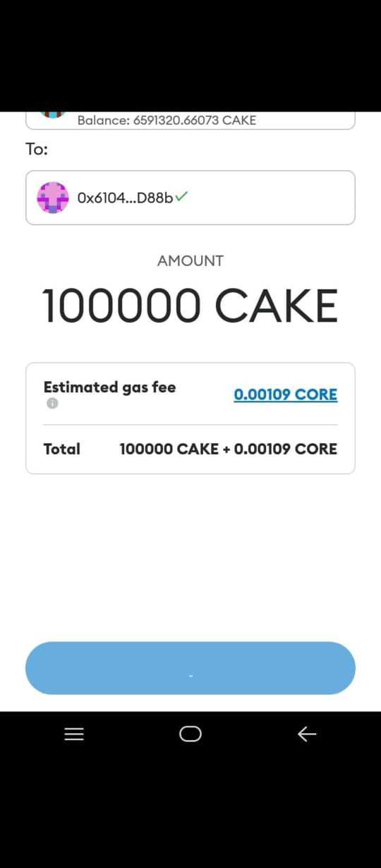Click the To recipient address box
Viewport: 381px width, 868px height.
coord(190,198)
